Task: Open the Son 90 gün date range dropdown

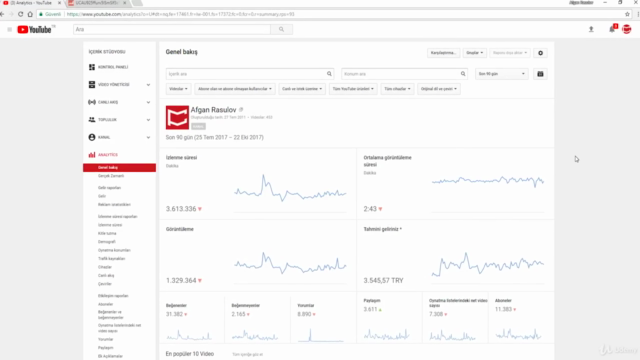Action: (x=502, y=74)
